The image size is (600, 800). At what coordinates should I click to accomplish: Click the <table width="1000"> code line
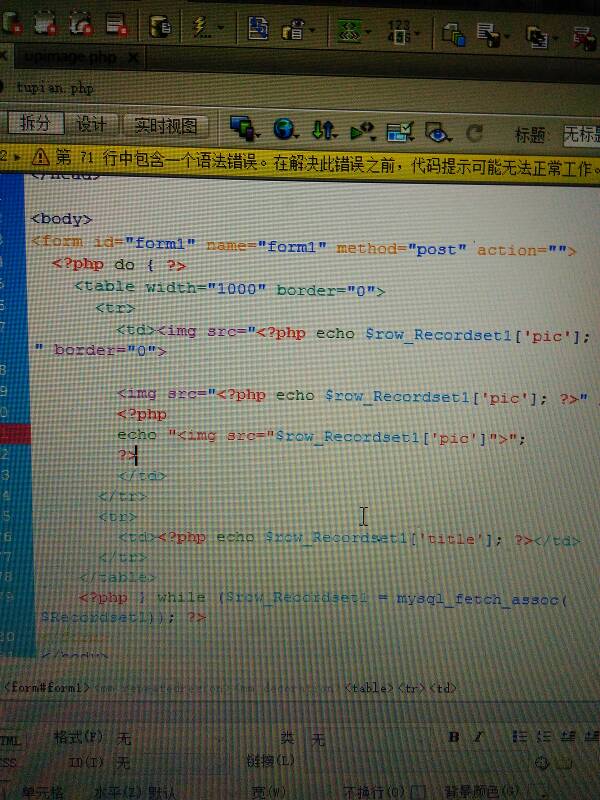[230, 289]
